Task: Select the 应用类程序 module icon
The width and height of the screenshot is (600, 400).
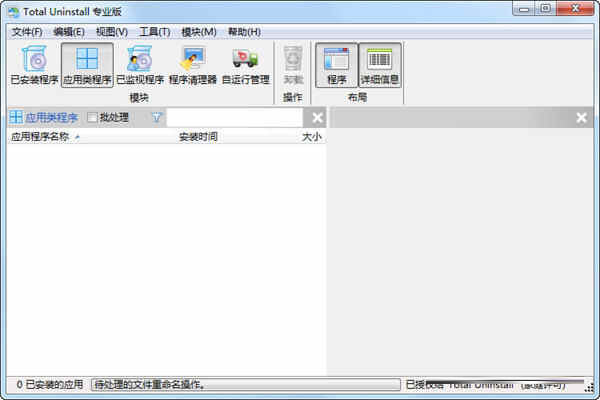Action: click(87, 64)
